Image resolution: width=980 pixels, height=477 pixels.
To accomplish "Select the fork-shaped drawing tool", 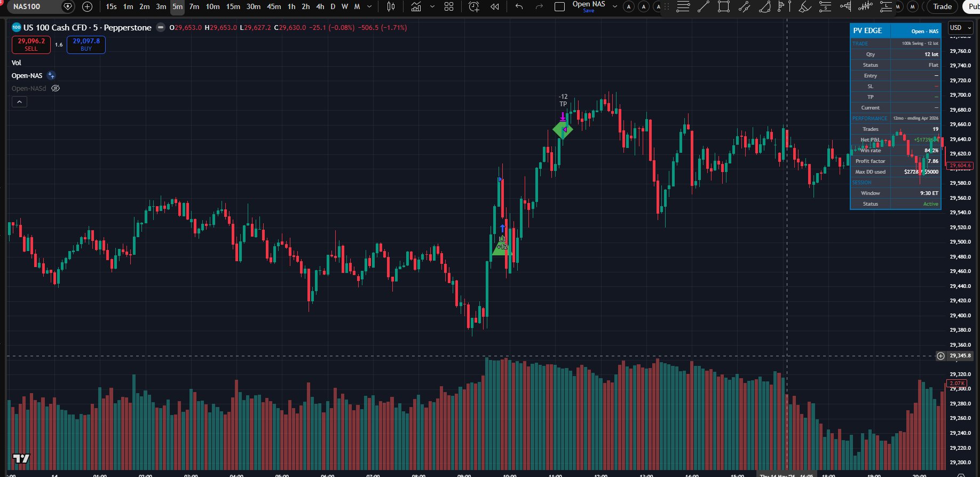I will (x=845, y=6).
